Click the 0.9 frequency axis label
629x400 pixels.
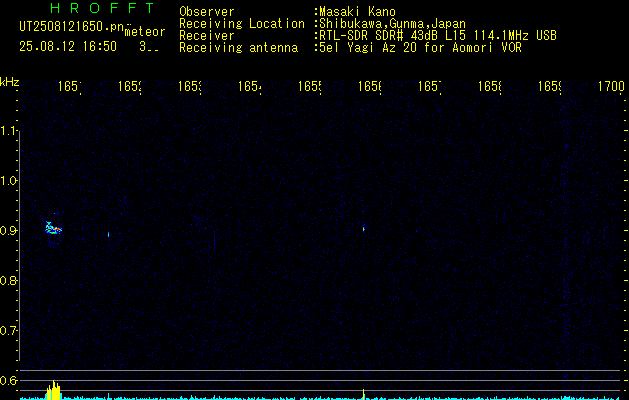(8, 231)
